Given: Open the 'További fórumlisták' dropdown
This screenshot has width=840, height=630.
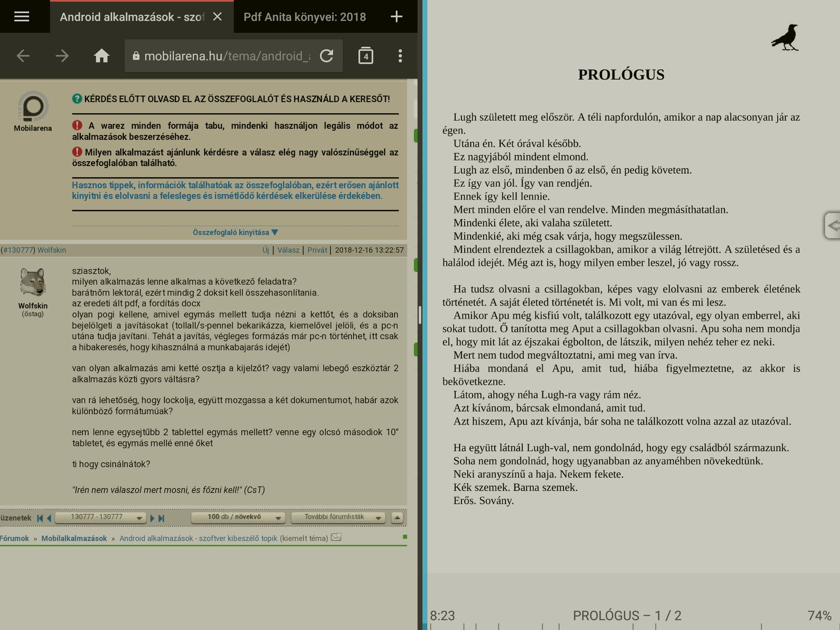Looking at the screenshot, I should click(x=338, y=518).
